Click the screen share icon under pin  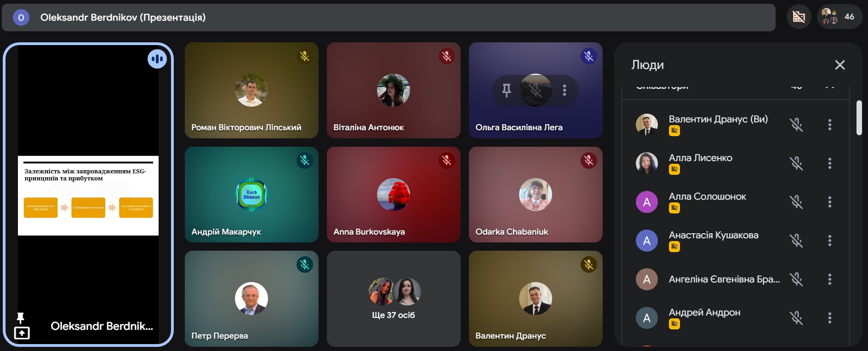22,333
